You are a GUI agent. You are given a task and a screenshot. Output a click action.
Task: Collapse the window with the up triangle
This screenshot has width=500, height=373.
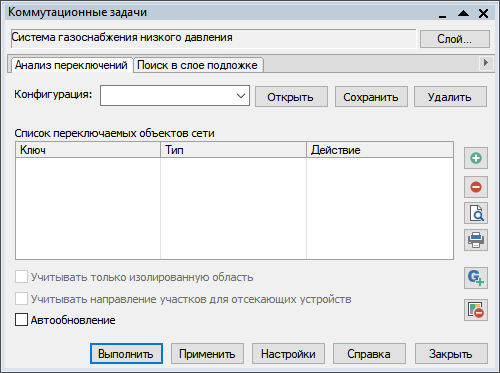point(463,13)
